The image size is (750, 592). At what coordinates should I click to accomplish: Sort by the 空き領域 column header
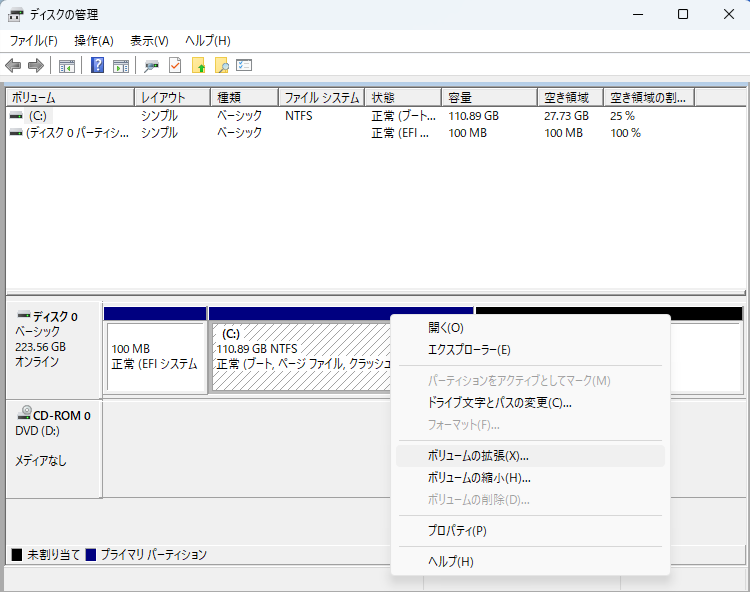tap(571, 98)
